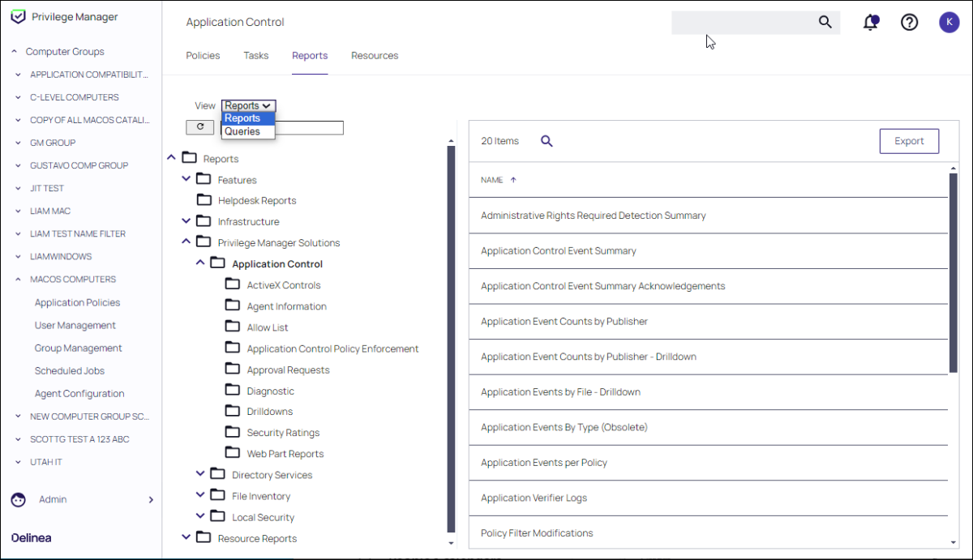Collapse the Application Control tree folder
This screenshot has height=560, width=973.
click(200, 263)
